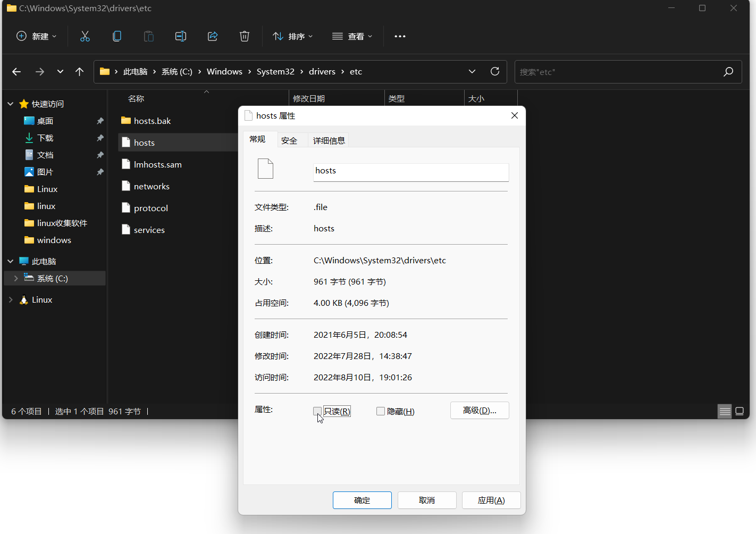The width and height of the screenshot is (756, 534).
Task: Expand the Linux tree node
Action: [10, 299]
